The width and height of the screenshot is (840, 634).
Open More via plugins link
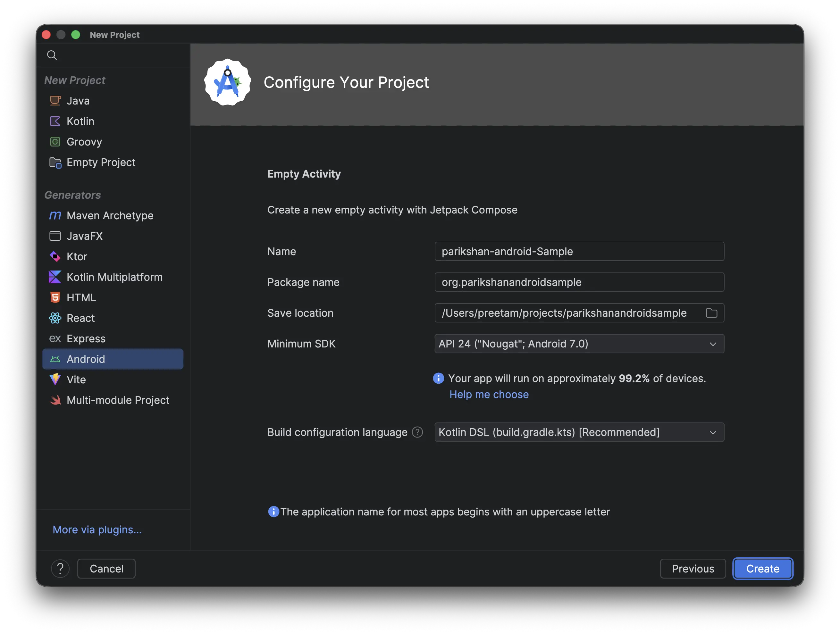pos(97,529)
